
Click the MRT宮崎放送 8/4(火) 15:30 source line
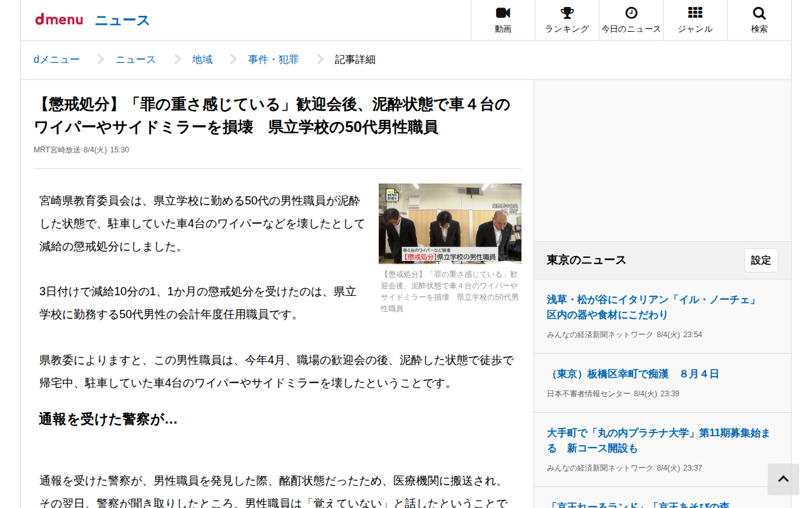point(81,150)
